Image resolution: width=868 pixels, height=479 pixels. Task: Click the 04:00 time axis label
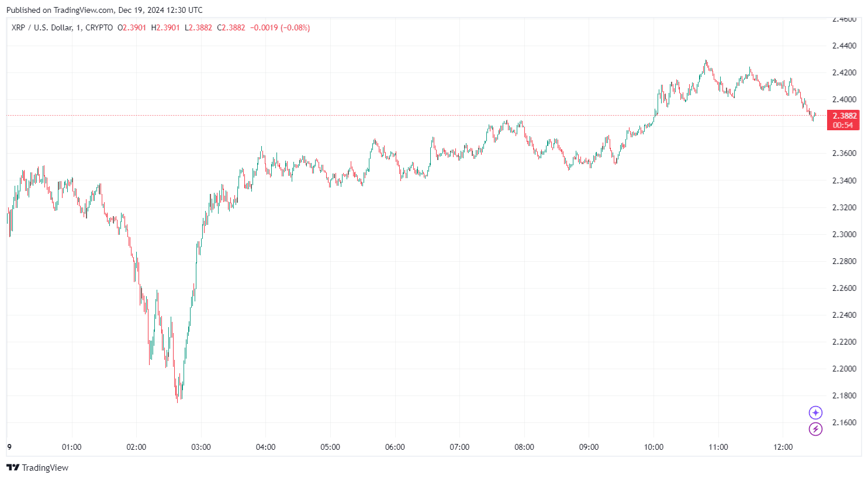pos(265,447)
